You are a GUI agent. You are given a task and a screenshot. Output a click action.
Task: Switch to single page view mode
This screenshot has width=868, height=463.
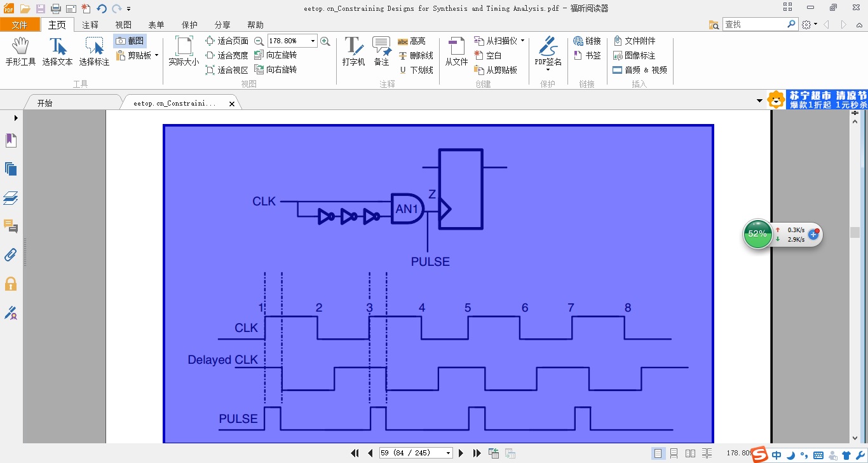pos(658,453)
